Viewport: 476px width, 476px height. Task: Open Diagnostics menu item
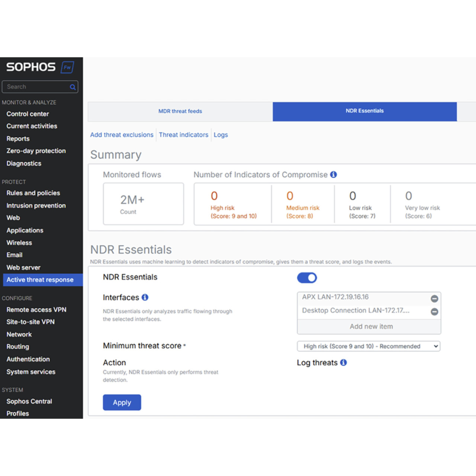[24, 163]
